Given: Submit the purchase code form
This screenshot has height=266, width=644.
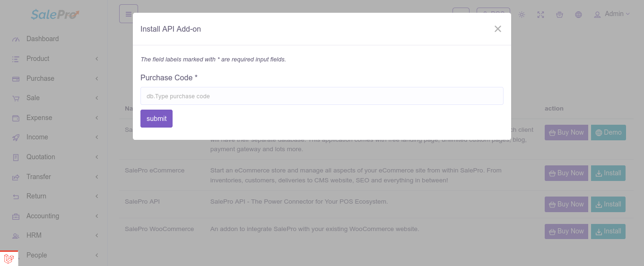Looking at the screenshot, I should (157, 119).
